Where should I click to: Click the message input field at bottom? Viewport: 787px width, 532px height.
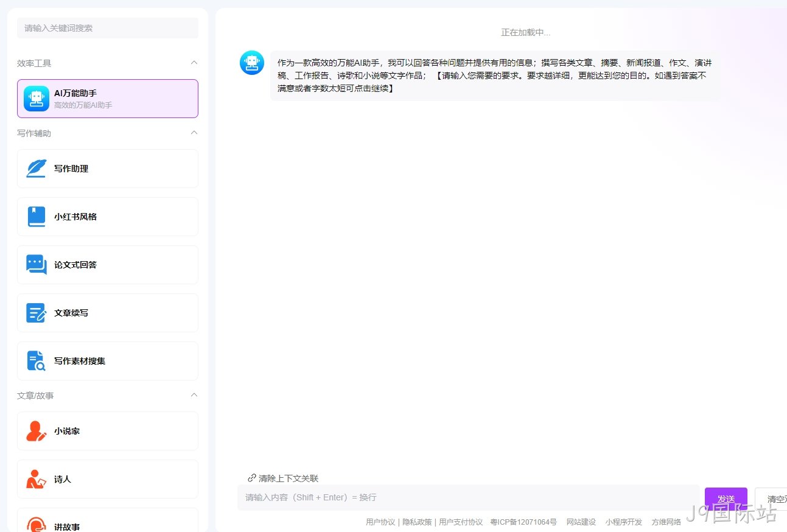[x=469, y=497]
